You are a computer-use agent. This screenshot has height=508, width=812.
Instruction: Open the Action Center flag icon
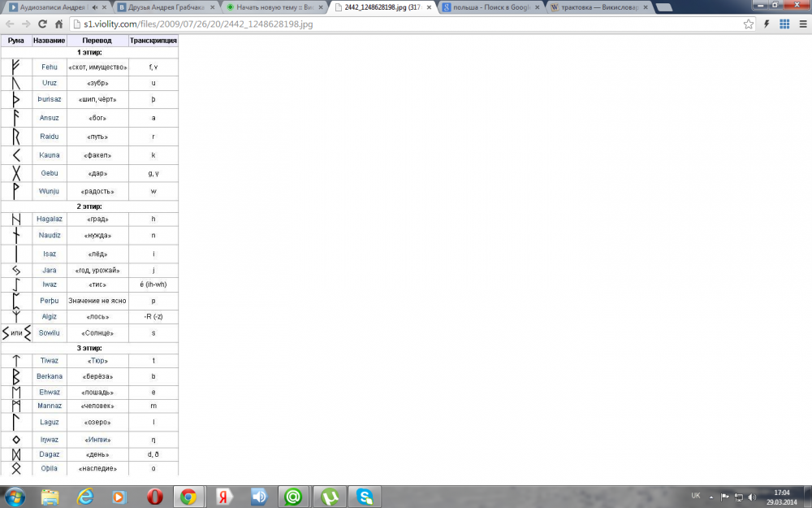coord(724,497)
